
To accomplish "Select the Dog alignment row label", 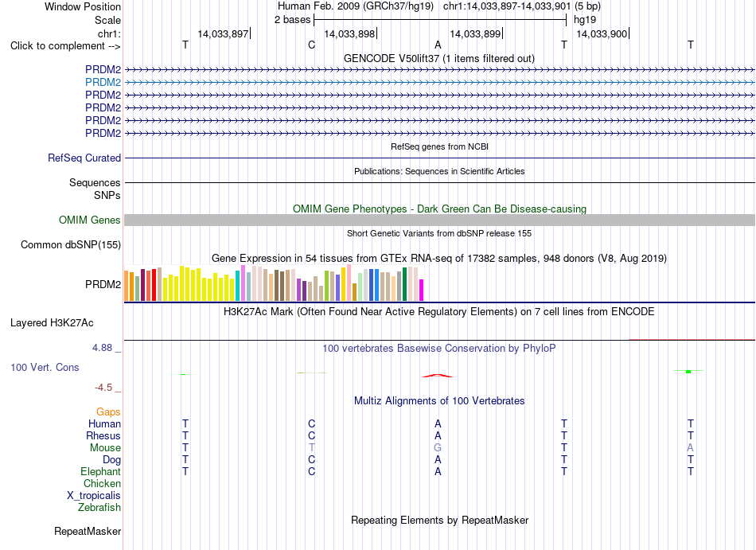I will click(x=111, y=460).
